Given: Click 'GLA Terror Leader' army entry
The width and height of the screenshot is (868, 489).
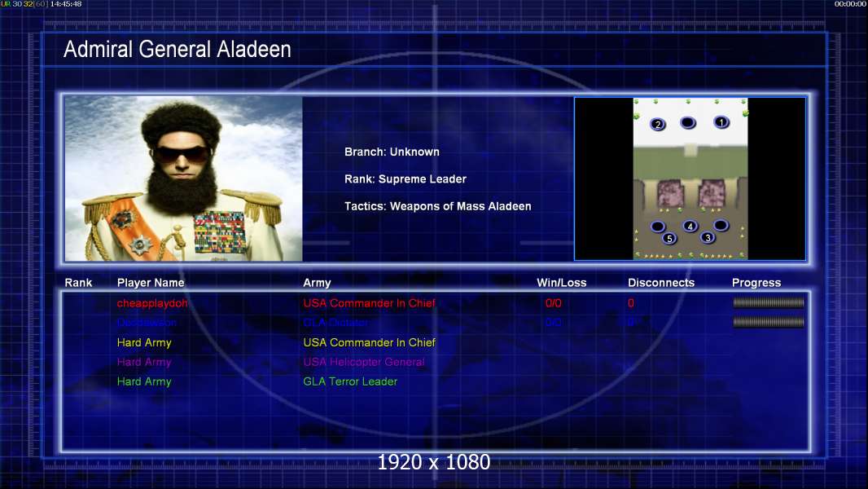Looking at the screenshot, I should pos(350,381).
